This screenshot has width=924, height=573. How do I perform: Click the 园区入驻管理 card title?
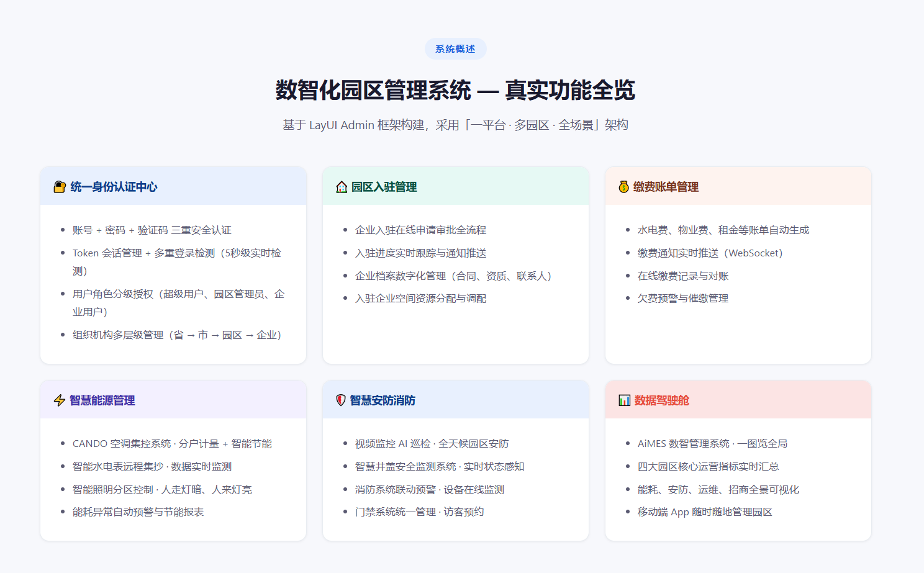pyautogui.click(x=384, y=187)
